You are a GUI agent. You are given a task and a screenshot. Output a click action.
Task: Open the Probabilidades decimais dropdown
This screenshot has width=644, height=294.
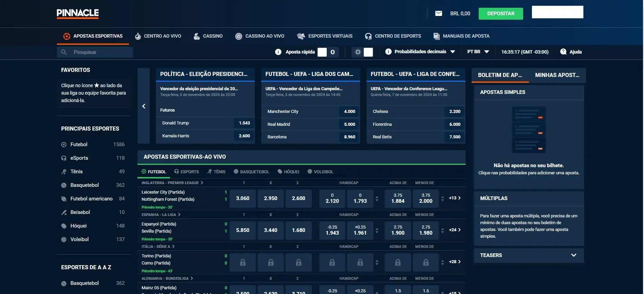[x=420, y=52]
